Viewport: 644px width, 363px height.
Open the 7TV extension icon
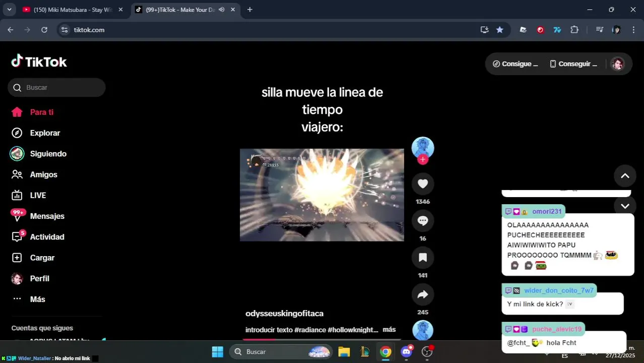[x=557, y=30]
